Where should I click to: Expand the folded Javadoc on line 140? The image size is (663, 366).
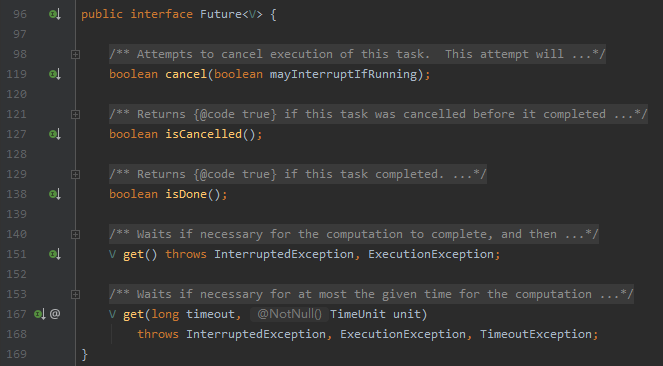pyautogui.click(x=75, y=234)
